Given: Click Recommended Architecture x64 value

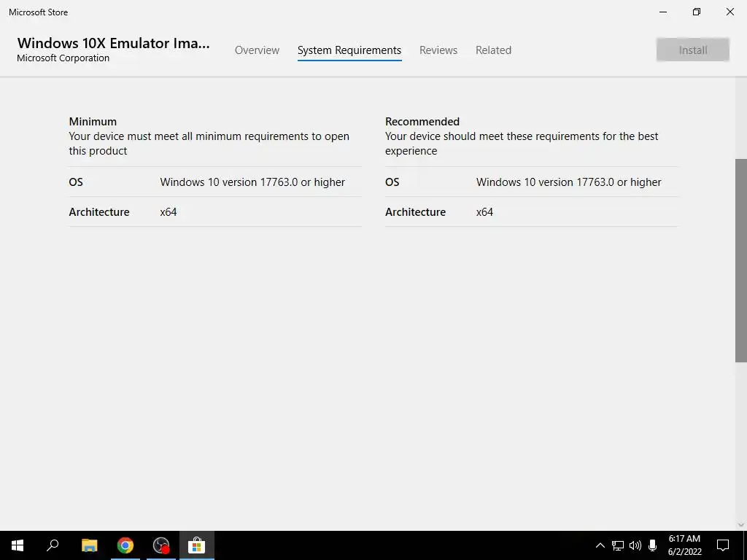Looking at the screenshot, I should pos(484,212).
